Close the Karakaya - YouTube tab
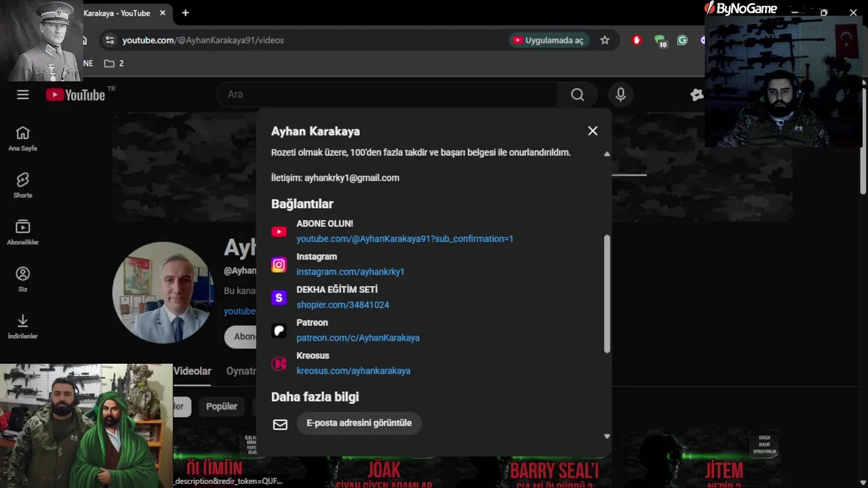 tap(163, 13)
